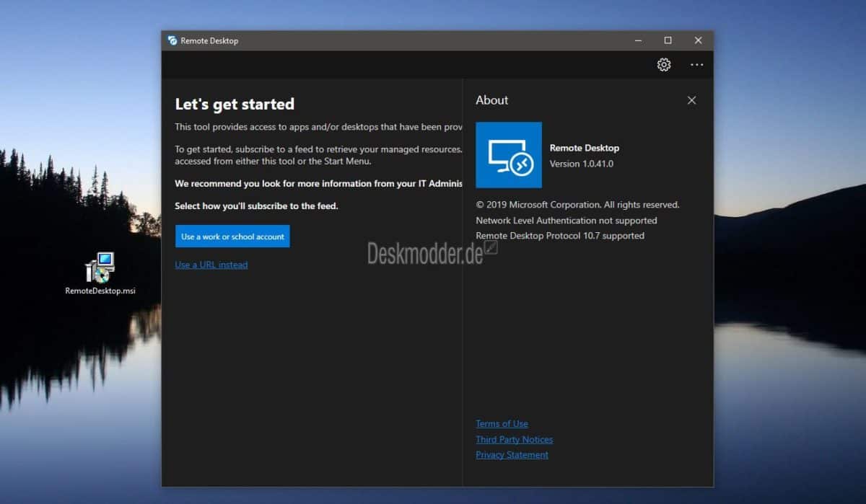Viewport: 866px width, 504px height.
Task: Open the Privacy Statement link
Action: pos(512,455)
